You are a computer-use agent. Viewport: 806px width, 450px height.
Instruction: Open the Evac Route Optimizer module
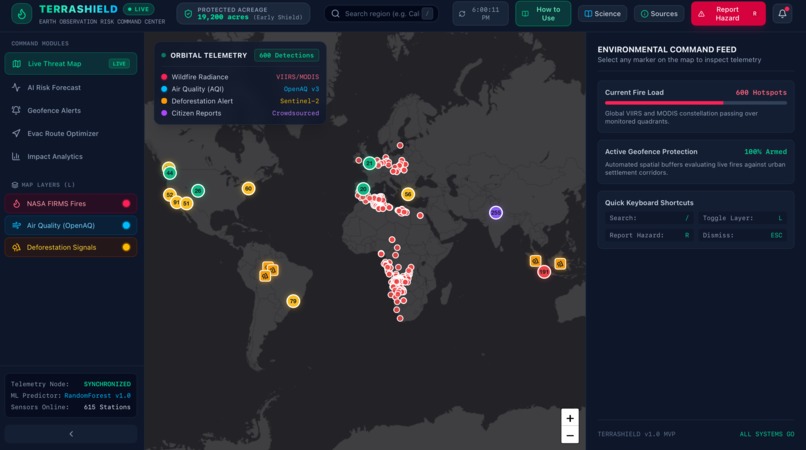click(x=71, y=133)
